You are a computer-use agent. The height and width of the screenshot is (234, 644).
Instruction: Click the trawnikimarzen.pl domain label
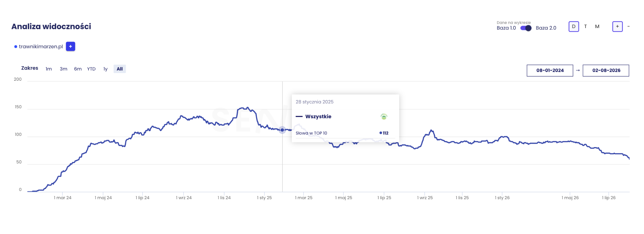coord(41,47)
